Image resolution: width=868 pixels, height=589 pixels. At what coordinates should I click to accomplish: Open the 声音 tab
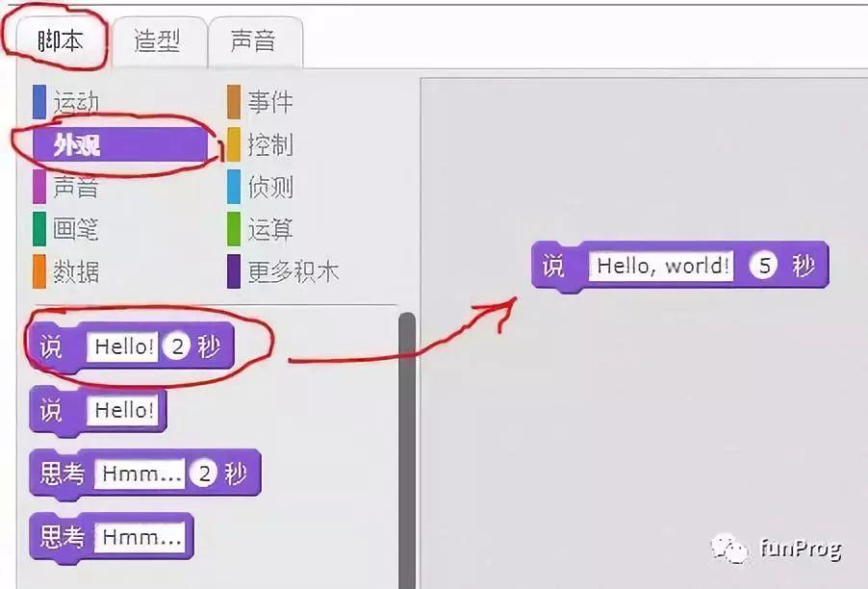coord(253,41)
